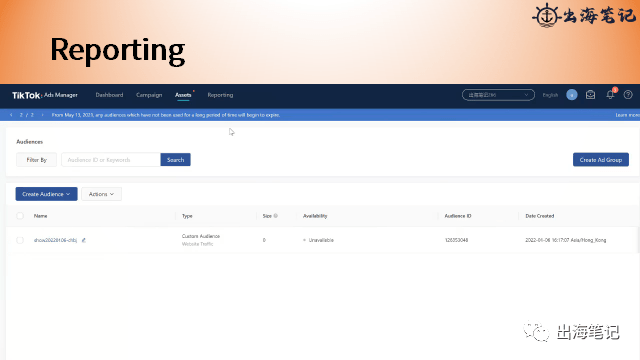640x360 pixels.
Task: Click the edit pencil beside audience name
Action: [x=84, y=240]
